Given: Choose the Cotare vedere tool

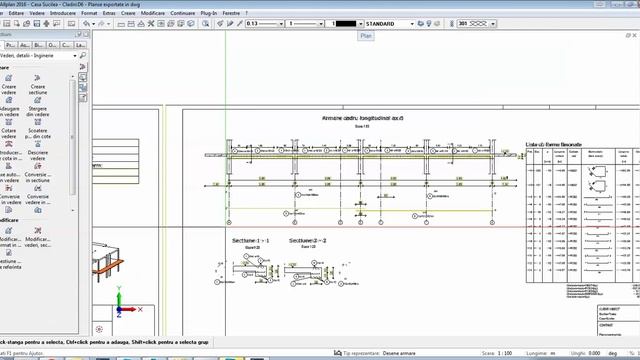Looking at the screenshot, I should pos(9,129).
